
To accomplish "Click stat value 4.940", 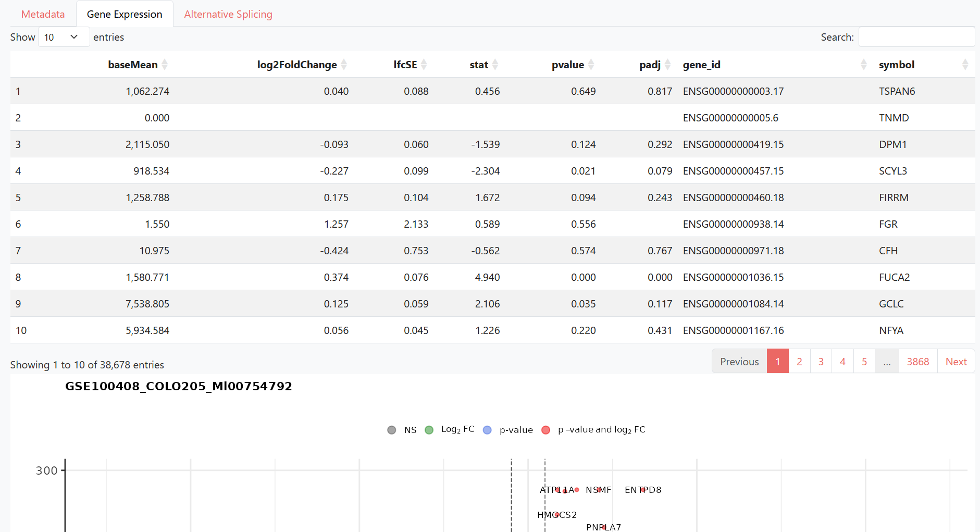I will 487,277.
